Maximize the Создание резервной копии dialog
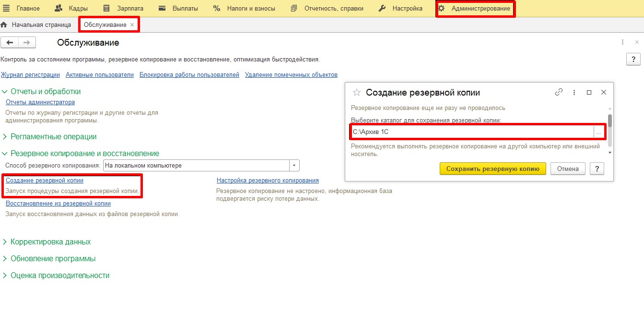644x315 pixels. [589, 93]
